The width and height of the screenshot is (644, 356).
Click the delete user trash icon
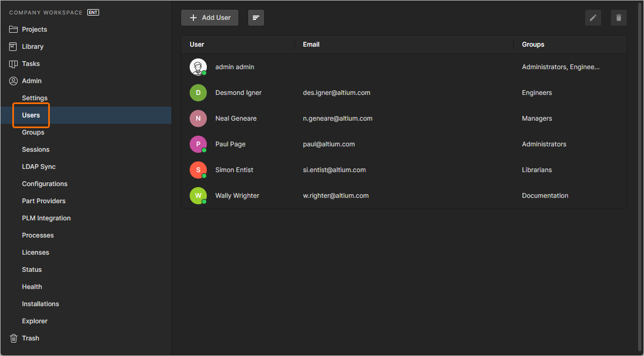pyautogui.click(x=618, y=18)
